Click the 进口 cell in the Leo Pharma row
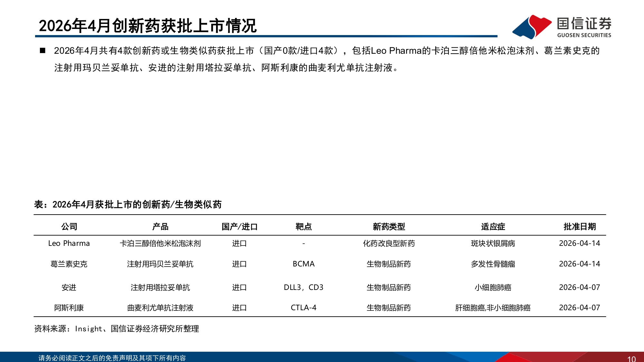 pos(240,243)
